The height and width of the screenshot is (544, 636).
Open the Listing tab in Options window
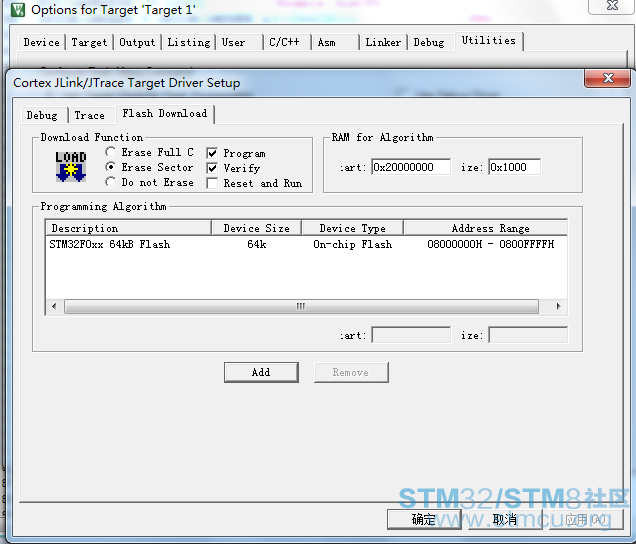tap(189, 42)
